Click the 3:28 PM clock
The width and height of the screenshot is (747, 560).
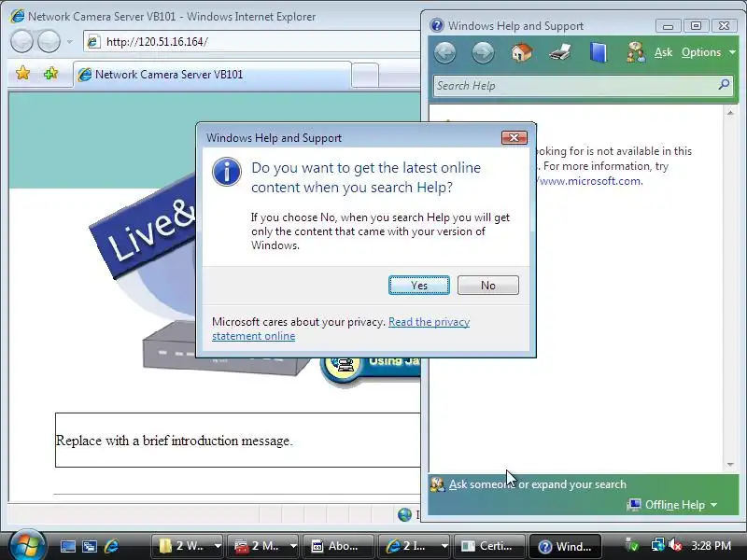pos(711,545)
